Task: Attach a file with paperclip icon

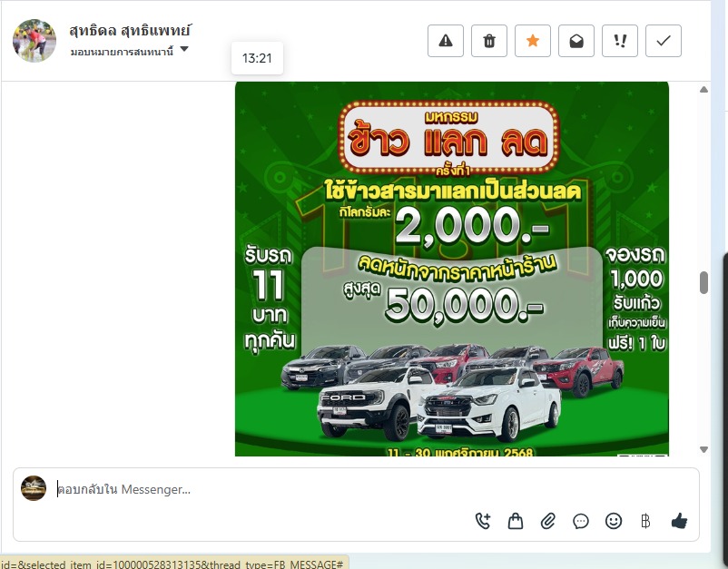Action: pyautogui.click(x=548, y=521)
